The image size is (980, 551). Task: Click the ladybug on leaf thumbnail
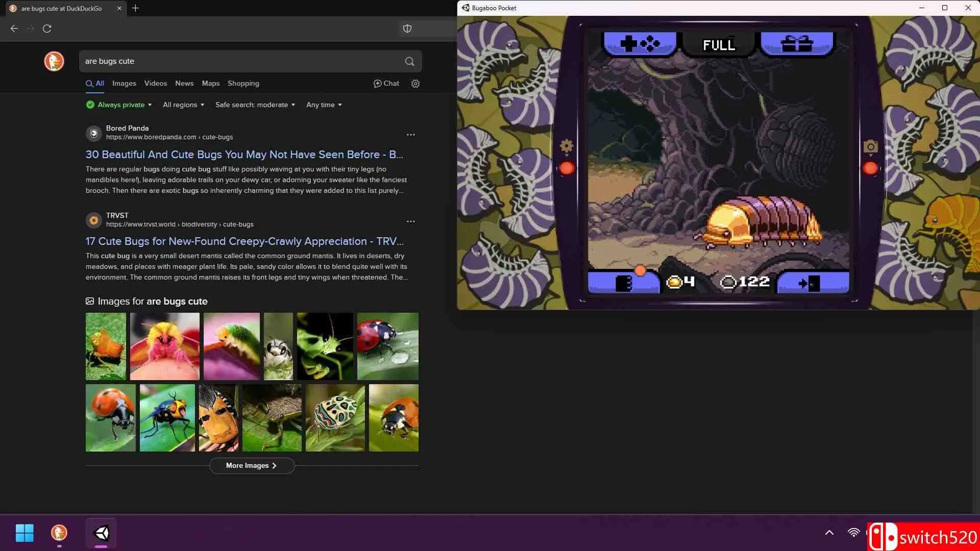click(x=387, y=346)
